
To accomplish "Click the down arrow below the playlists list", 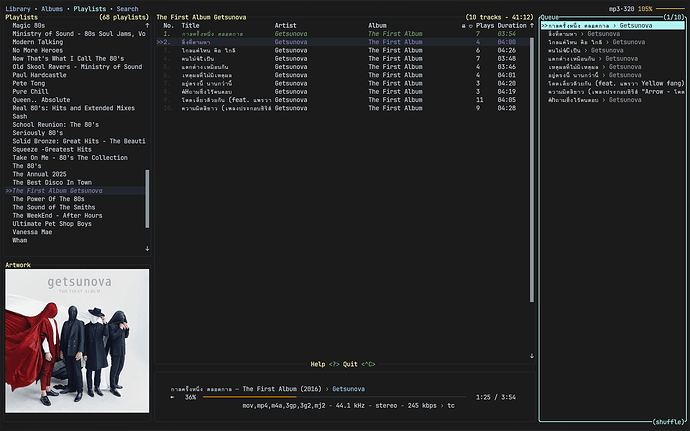I will pos(147,248).
